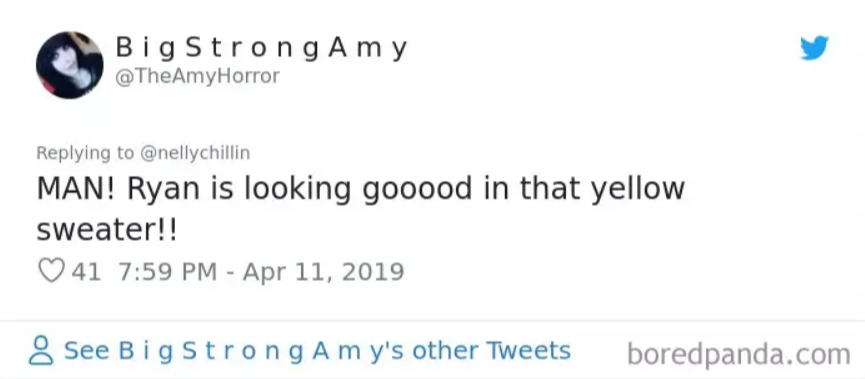Image resolution: width=865 pixels, height=379 pixels.
Task: Click the "Replying to" label
Action: (85, 153)
